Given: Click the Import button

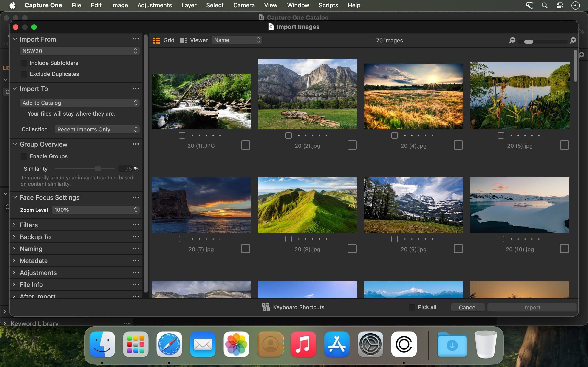Looking at the screenshot, I should pos(532,307).
